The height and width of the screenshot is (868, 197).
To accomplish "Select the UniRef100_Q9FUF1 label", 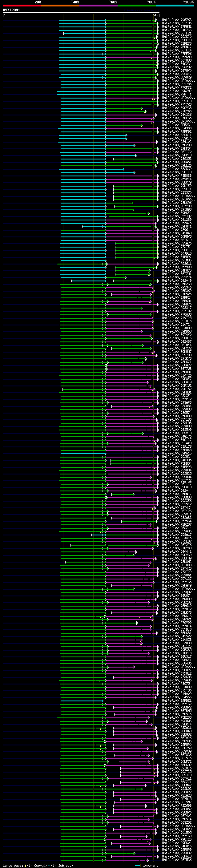I will click(x=177, y=226).
